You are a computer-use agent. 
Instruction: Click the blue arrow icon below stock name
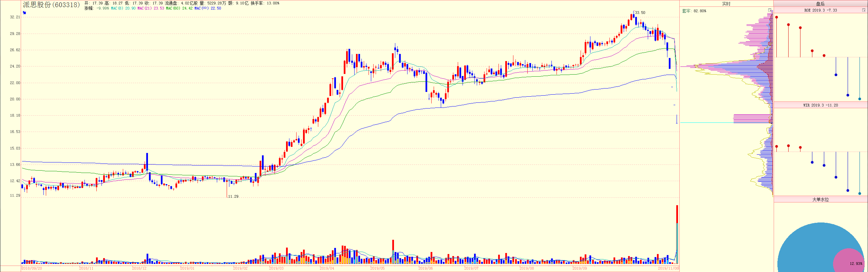(x=24, y=13)
